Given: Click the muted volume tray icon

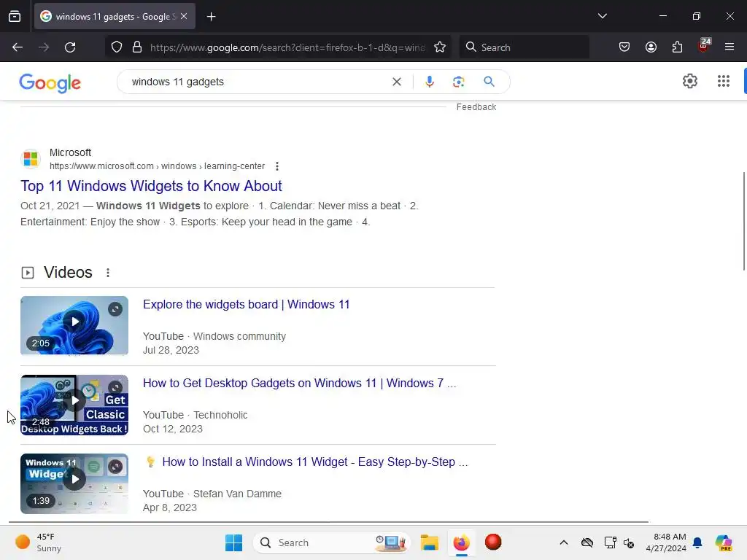Looking at the screenshot, I should pyautogui.click(x=629, y=542).
